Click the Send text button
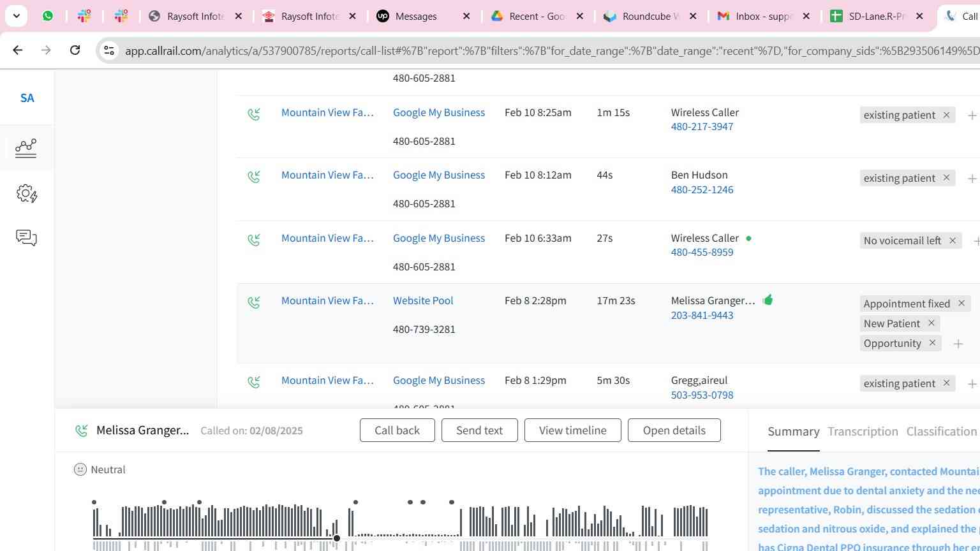 coord(479,430)
